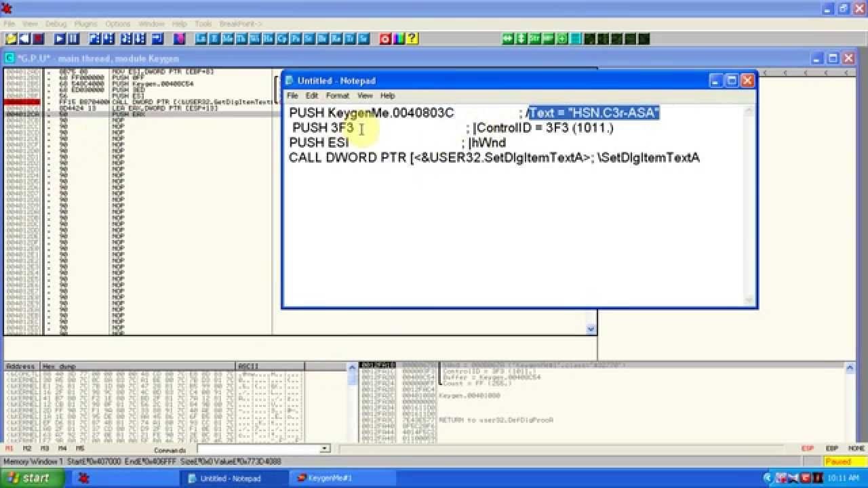Show the CPU window toolbar icon
This screenshot has width=868, height=488.
point(282,39)
